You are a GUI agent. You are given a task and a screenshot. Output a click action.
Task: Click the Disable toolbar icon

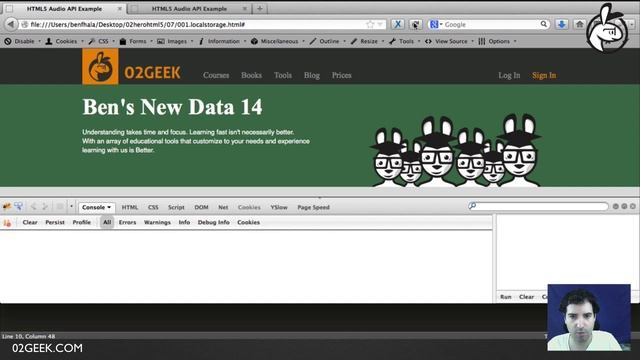tap(8, 41)
